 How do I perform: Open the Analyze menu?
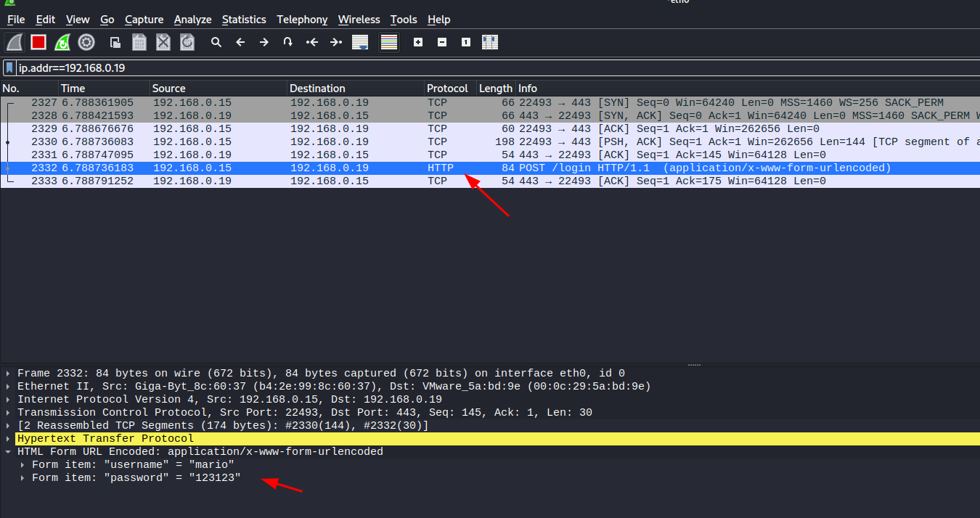193,20
